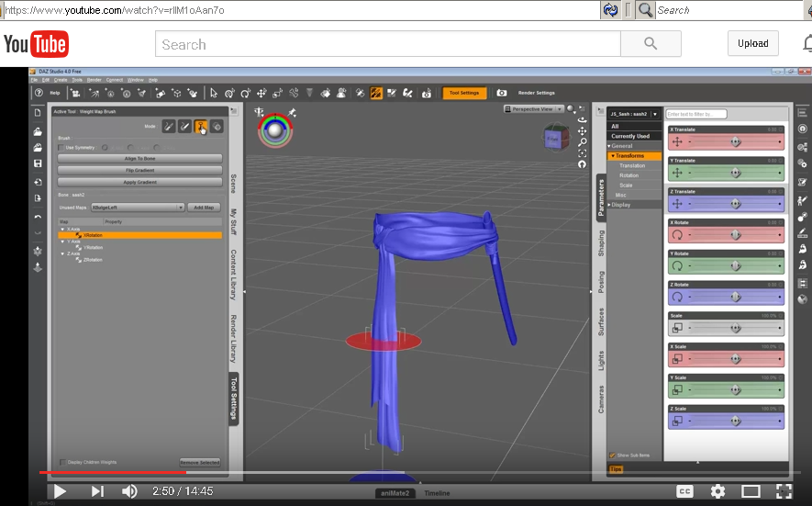
Task: Open the Perspective View dropdown
Action: pyautogui.click(x=533, y=109)
